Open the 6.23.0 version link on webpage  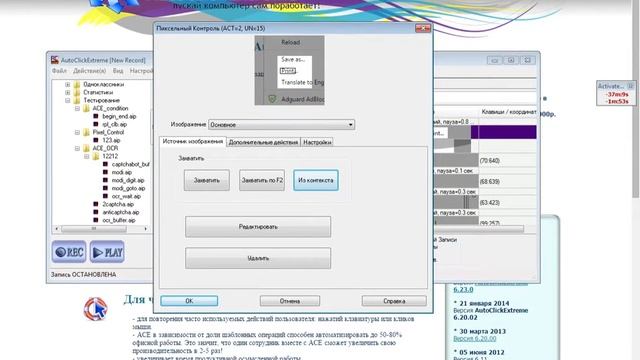pos(463,289)
